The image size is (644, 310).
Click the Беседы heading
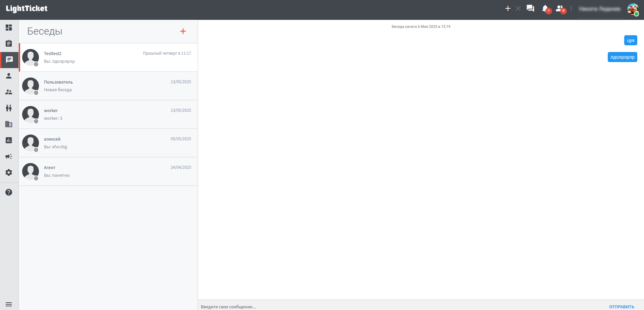[45, 31]
